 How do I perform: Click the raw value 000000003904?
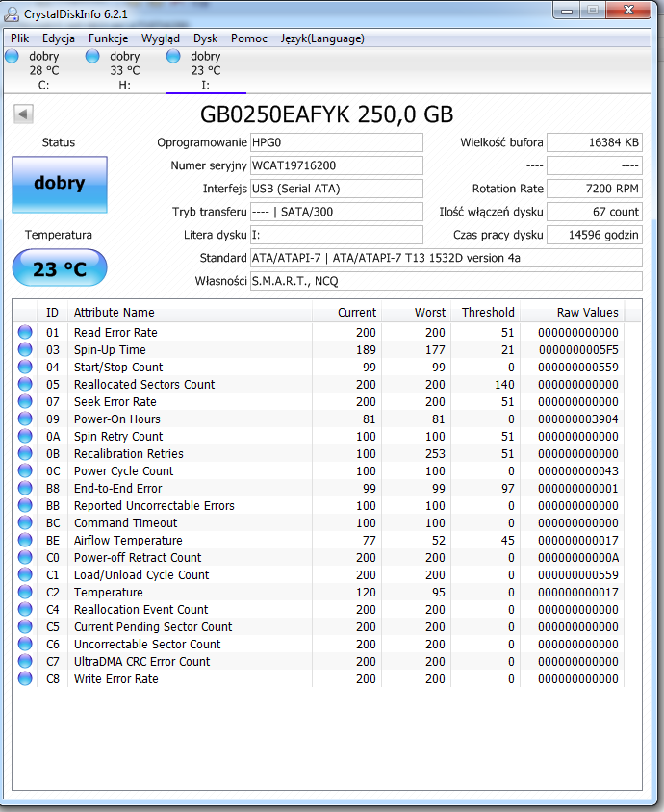point(578,419)
